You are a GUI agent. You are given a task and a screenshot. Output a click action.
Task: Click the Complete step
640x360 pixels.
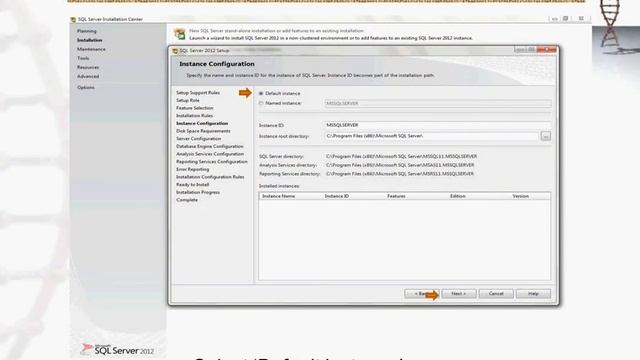pyautogui.click(x=187, y=200)
